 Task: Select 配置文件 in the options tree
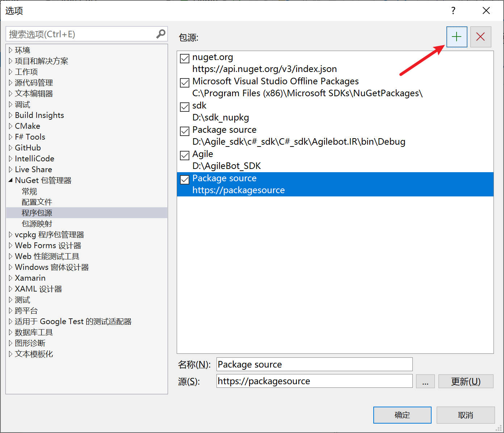37,202
